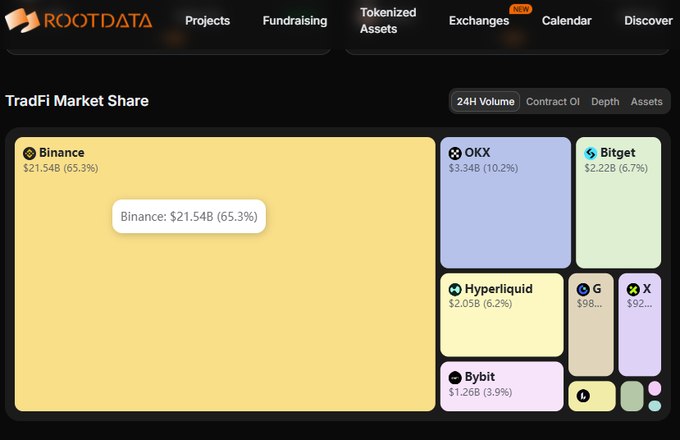Click the Hyperliquid logo icon
Image resolution: width=680 pixels, height=440 pixels.
[x=455, y=289]
